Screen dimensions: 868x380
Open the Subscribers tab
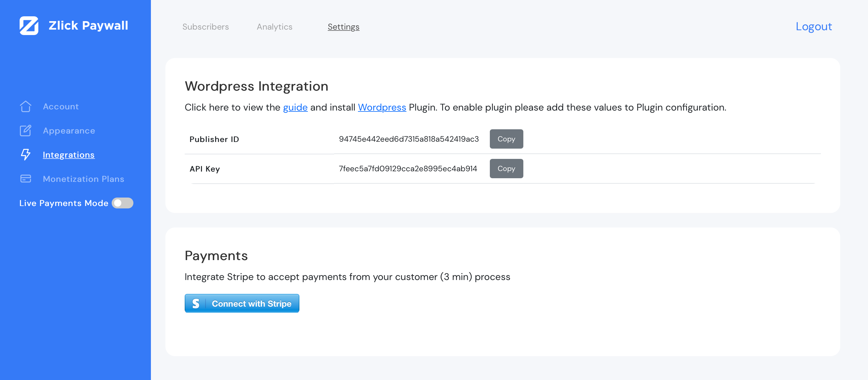tap(205, 27)
